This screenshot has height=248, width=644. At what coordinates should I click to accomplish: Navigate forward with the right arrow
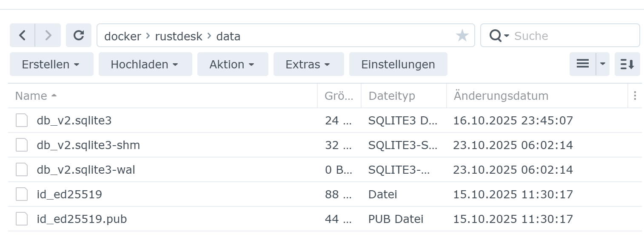coord(48,35)
